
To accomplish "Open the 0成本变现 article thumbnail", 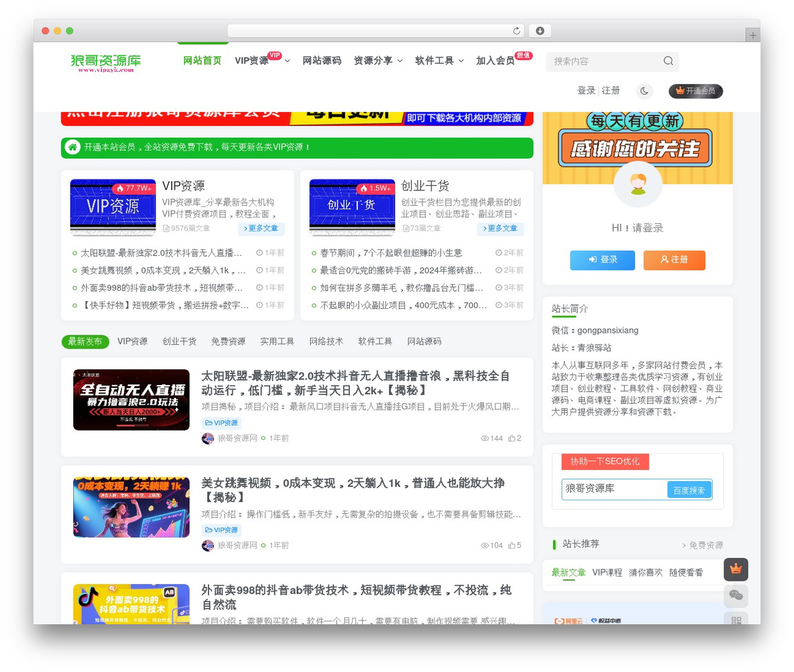I will [x=132, y=507].
